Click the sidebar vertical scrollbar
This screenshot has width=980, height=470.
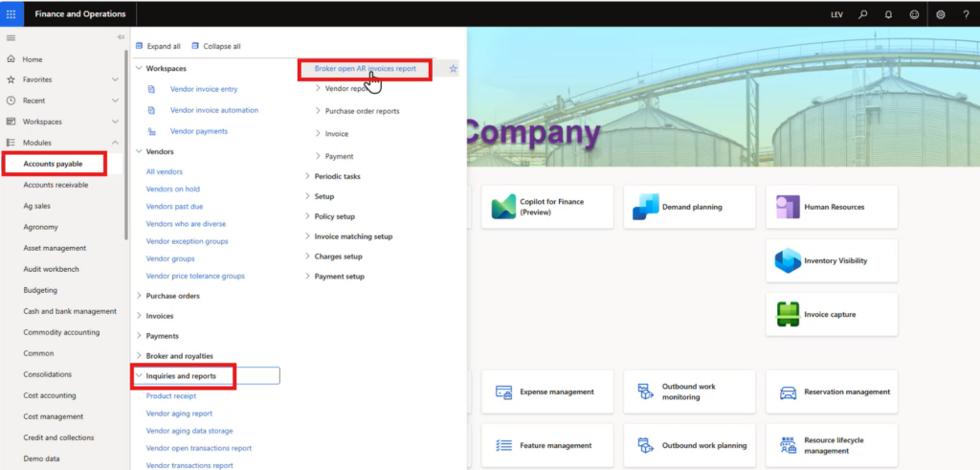(126, 145)
